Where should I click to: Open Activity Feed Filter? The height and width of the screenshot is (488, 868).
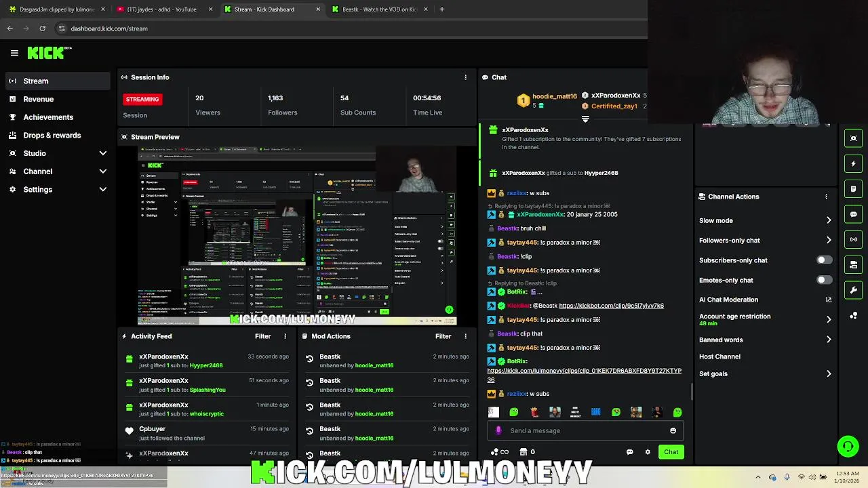262,336
